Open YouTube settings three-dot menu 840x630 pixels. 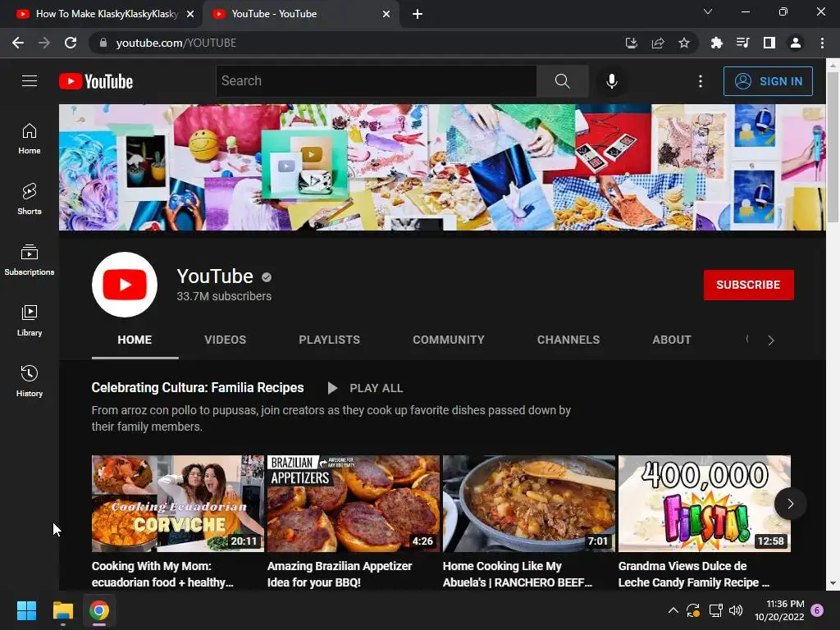(x=701, y=81)
